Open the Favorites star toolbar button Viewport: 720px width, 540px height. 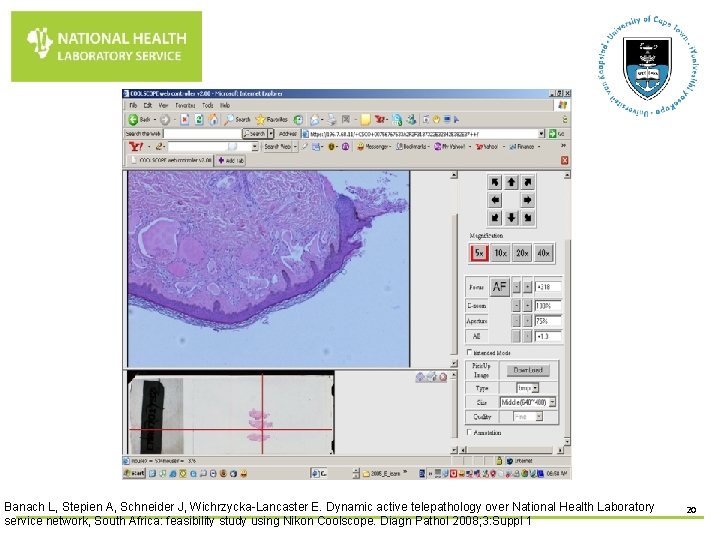tap(271, 120)
